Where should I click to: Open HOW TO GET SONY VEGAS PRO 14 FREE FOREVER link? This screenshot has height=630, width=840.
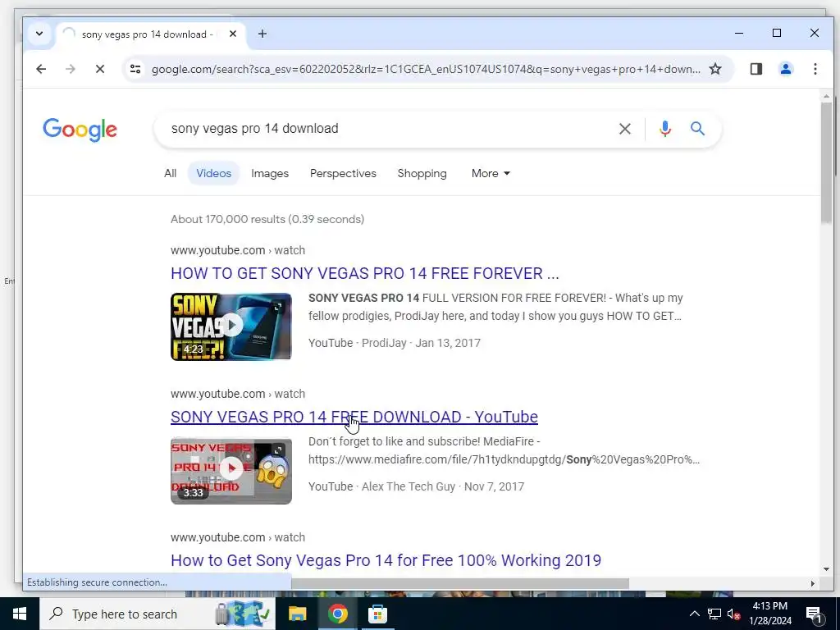point(365,273)
